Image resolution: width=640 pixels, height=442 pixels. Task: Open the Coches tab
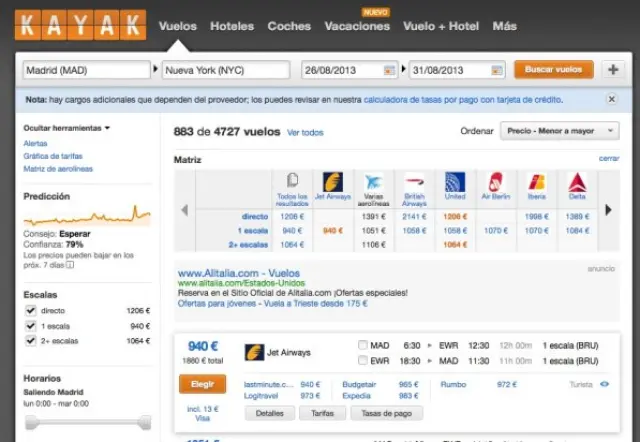pyautogui.click(x=289, y=26)
